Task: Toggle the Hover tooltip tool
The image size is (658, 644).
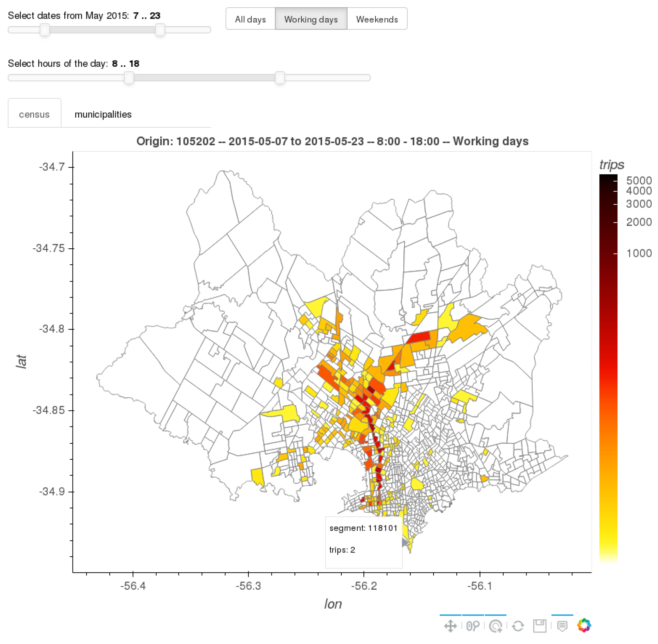Action: pos(562,626)
